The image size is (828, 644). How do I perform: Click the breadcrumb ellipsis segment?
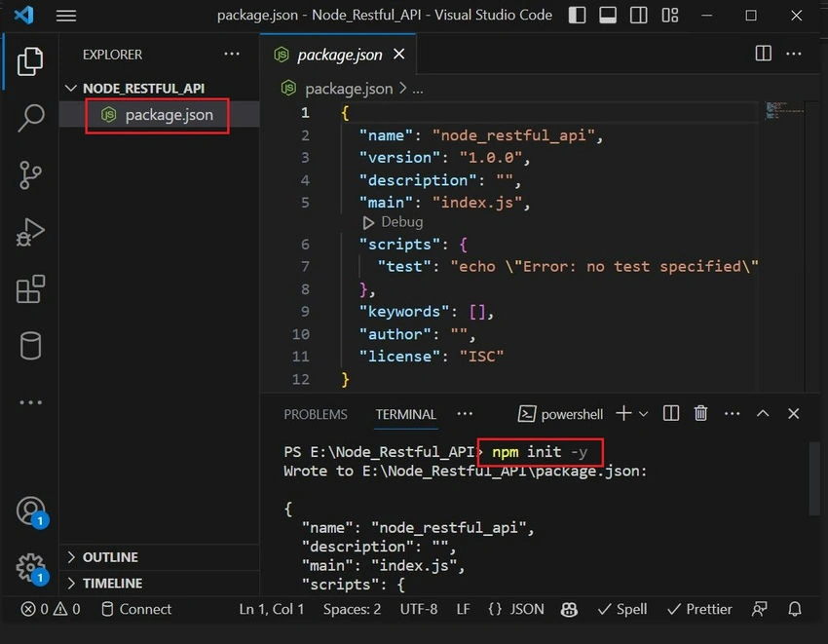click(418, 90)
